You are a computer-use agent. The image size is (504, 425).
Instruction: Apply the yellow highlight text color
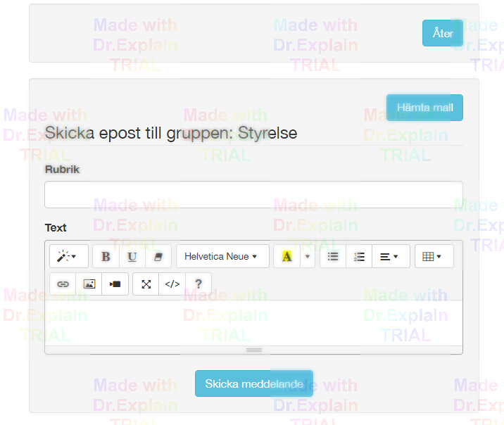tap(286, 256)
